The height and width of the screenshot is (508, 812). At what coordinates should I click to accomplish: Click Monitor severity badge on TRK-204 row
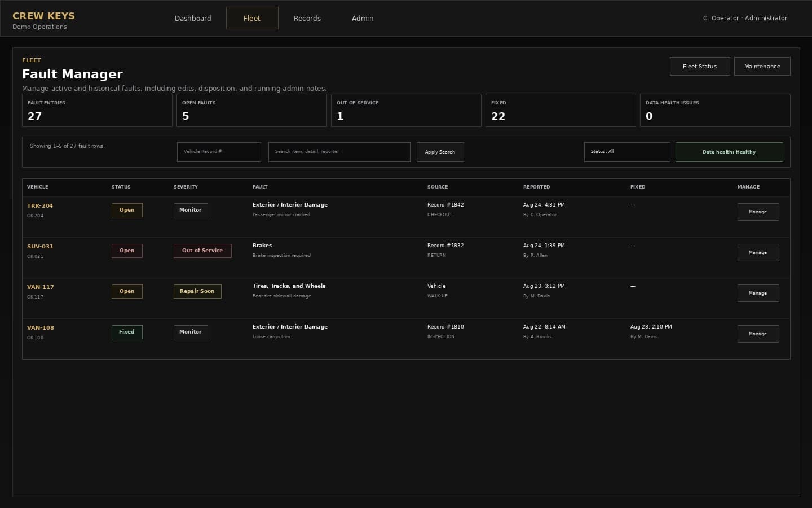(x=191, y=210)
